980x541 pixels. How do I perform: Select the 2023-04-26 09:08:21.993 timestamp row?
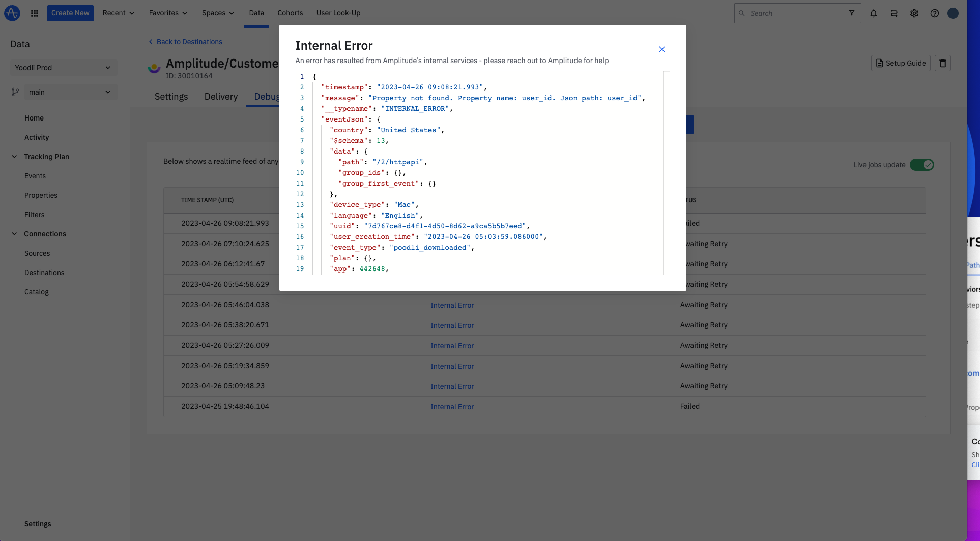click(x=225, y=223)
